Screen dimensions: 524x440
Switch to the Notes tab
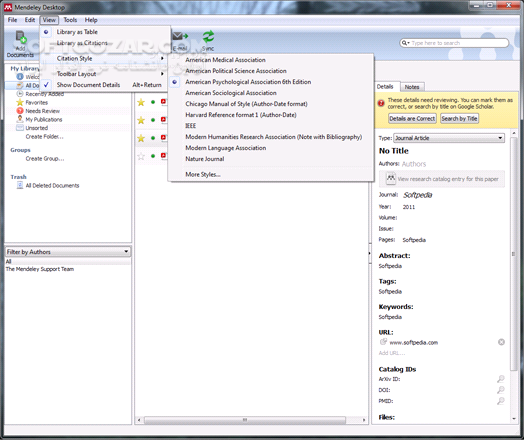point(412,87)
